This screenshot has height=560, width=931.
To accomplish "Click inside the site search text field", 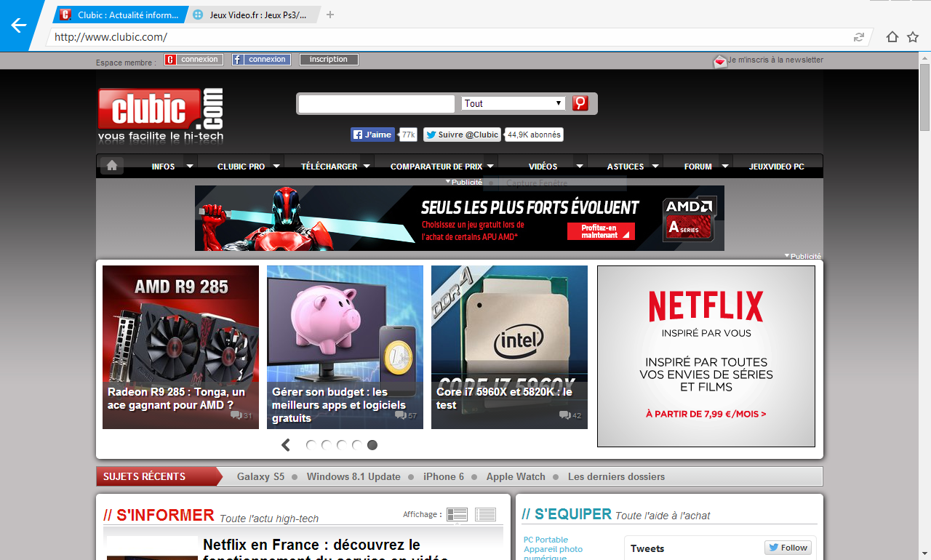I will click(x=377, y=104).
